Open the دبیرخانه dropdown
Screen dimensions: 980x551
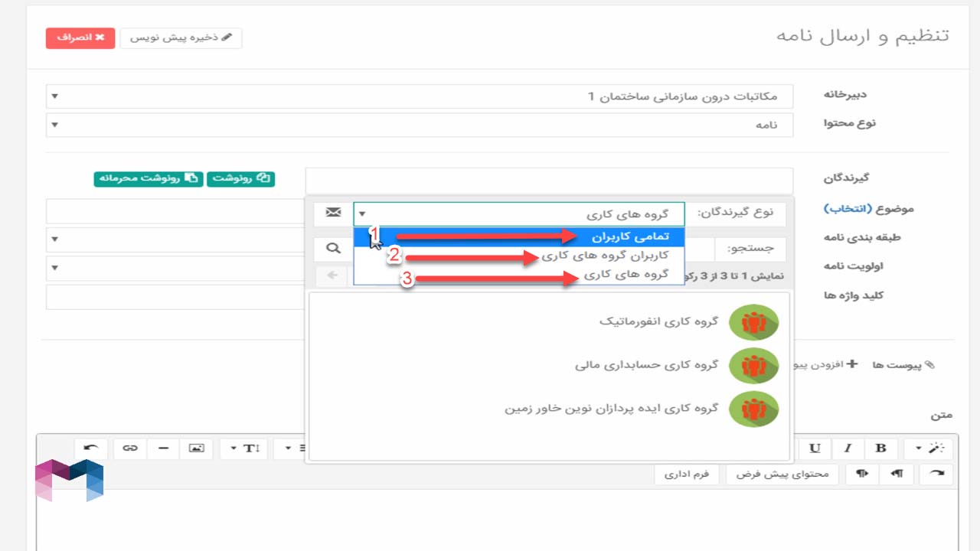(420, 96)
